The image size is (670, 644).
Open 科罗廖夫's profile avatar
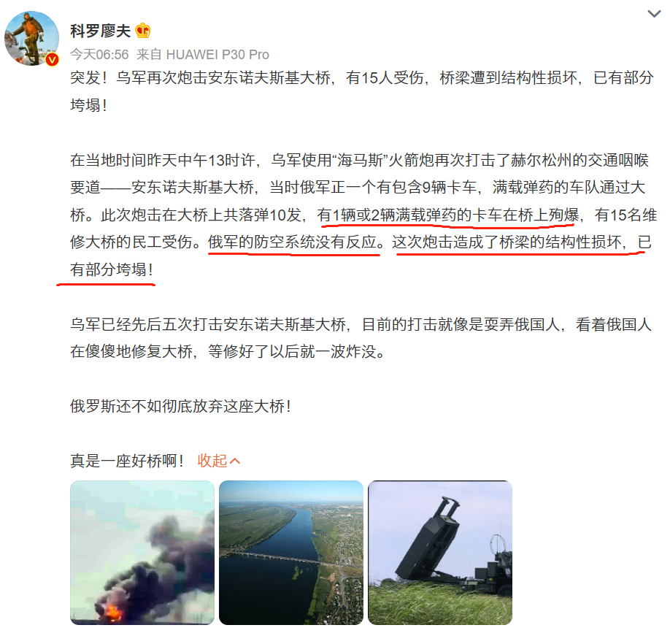click(x=31, y=39)
